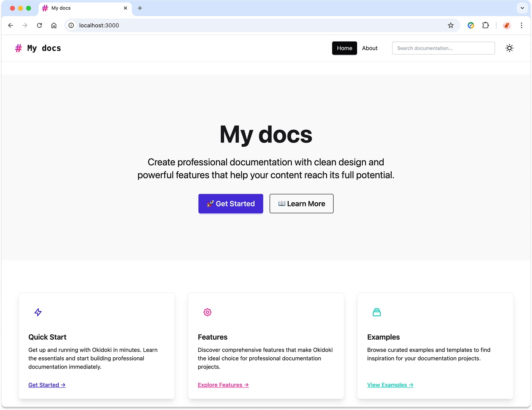
Task: Follow the Explore Features link
Action: (223, 385)
